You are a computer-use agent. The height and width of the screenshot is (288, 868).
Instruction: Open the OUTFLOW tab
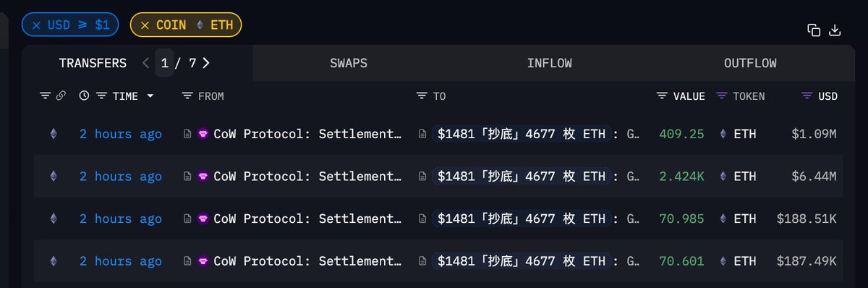pyautogui.click(x=750, y=63)
